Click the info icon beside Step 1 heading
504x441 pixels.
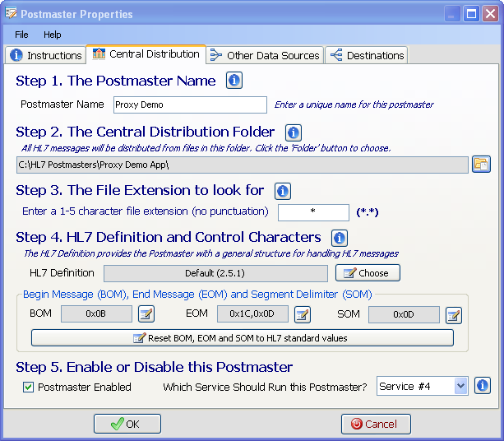(x=234, y=81)
